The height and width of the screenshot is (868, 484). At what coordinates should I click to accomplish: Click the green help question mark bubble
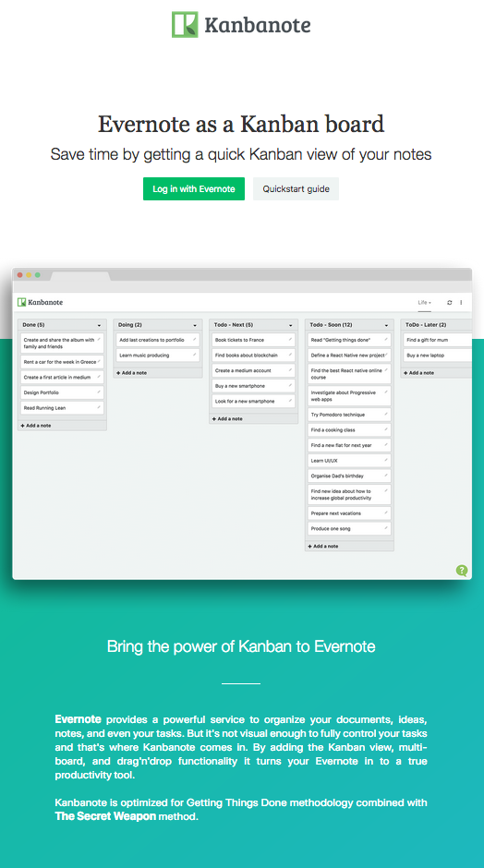(461, 570)
